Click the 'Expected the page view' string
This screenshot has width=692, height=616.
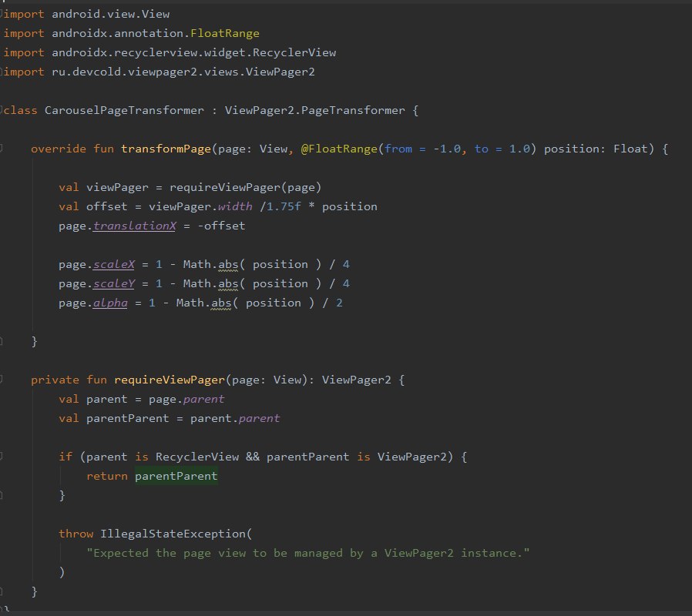coord(307,554)
